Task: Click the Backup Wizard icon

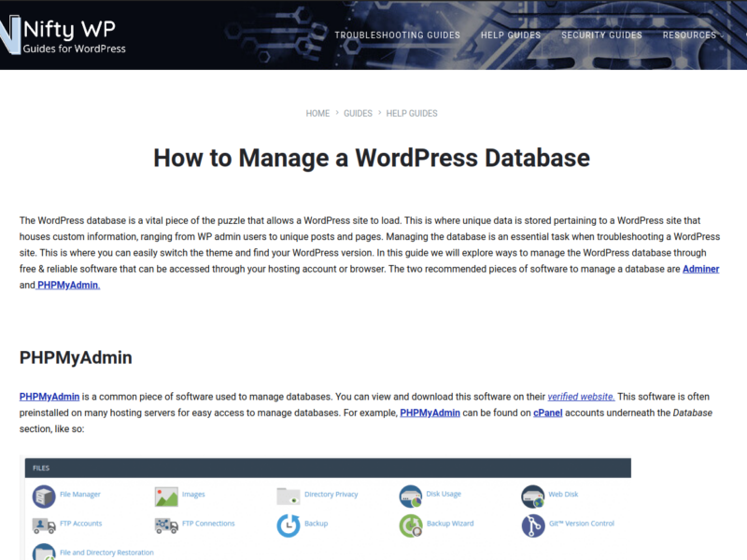Action: (x=411, y=525)
